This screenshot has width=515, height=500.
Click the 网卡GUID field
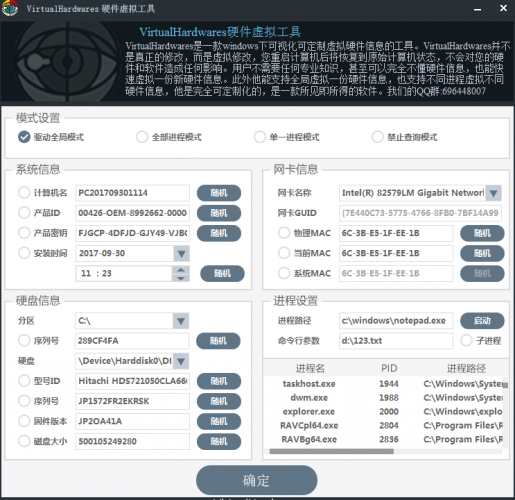420,213
